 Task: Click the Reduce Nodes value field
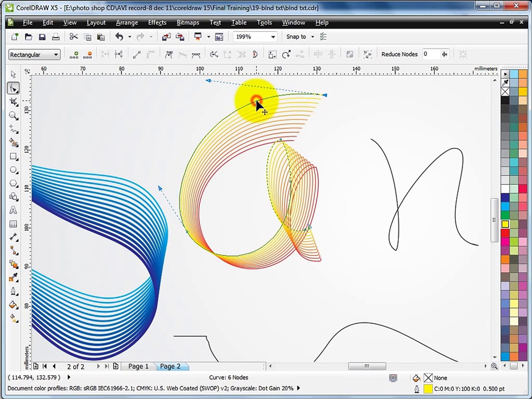pyautogui.click(x=430, y=54)
